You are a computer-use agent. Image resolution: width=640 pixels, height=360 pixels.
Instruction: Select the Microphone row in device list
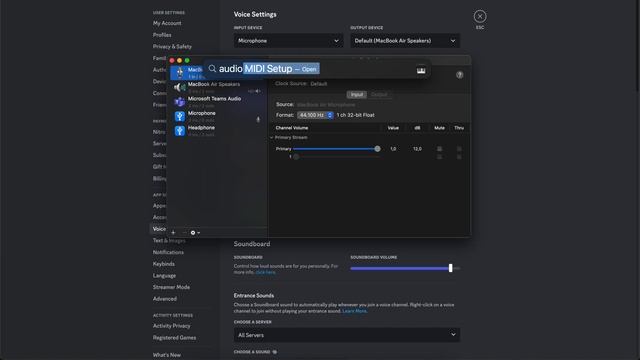point(217,116)
